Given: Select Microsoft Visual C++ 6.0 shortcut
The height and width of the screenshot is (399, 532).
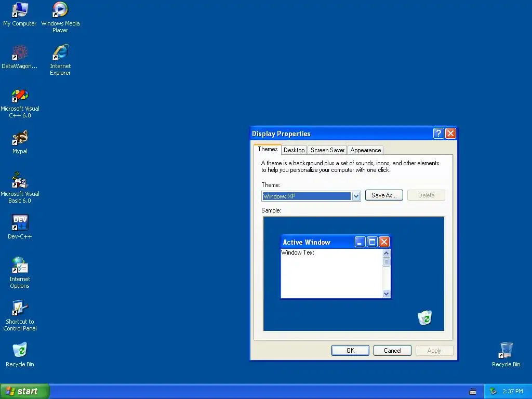Looking at the screenshot, I should (20, 103).
